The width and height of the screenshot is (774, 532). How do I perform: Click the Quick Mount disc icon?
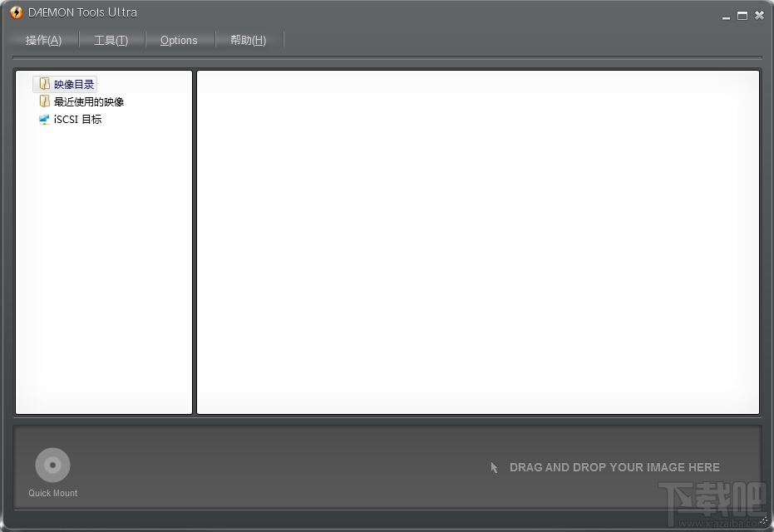(53, 465)
